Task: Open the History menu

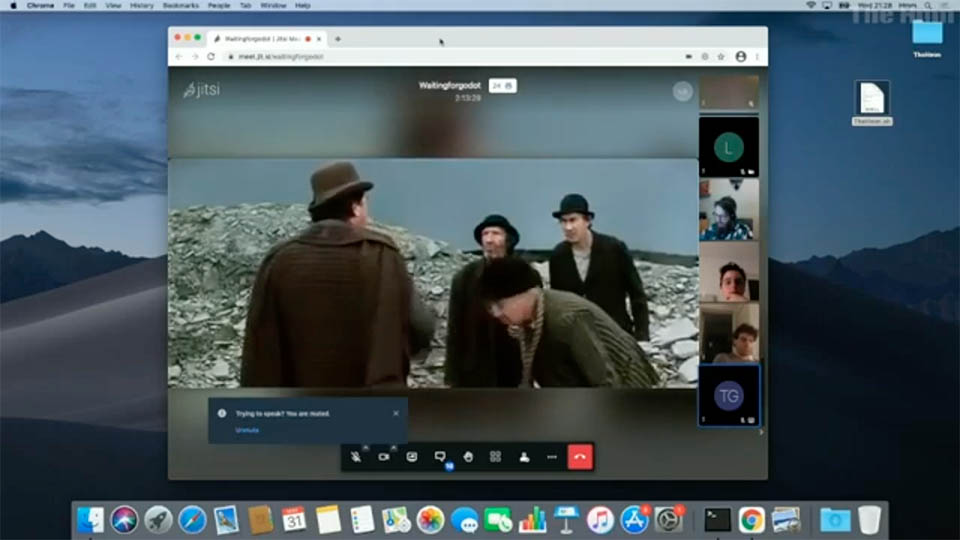Action: pyautogui.click(x=141, y=5)
